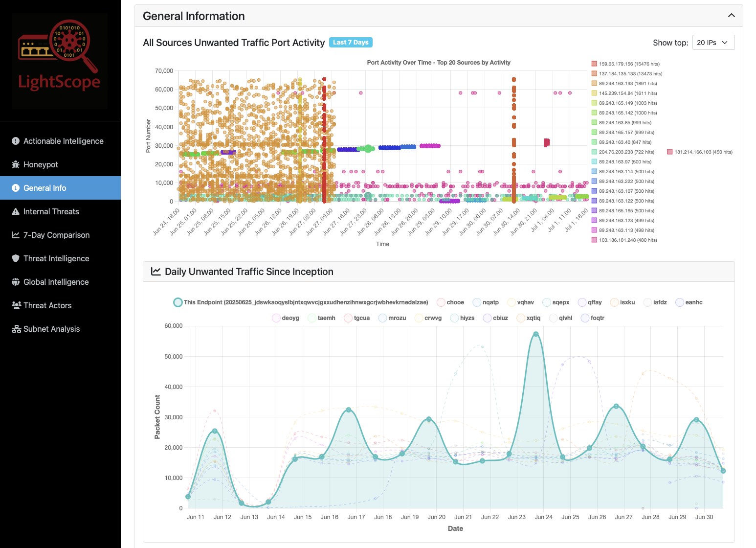Click the Global Intelligence globe icon
Screen dimensions: 756x548
(15, 282)
